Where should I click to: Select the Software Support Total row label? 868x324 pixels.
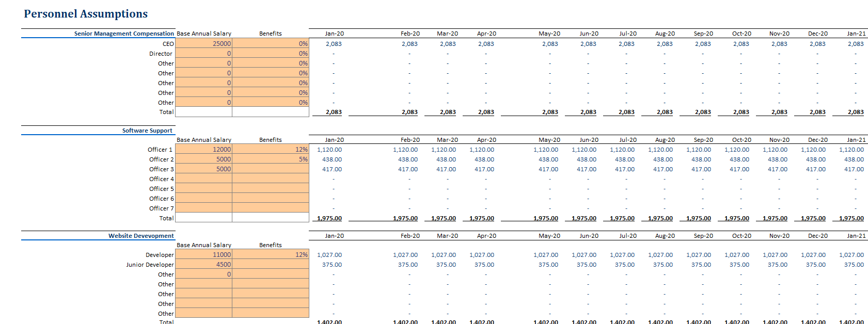coord(166,218)
